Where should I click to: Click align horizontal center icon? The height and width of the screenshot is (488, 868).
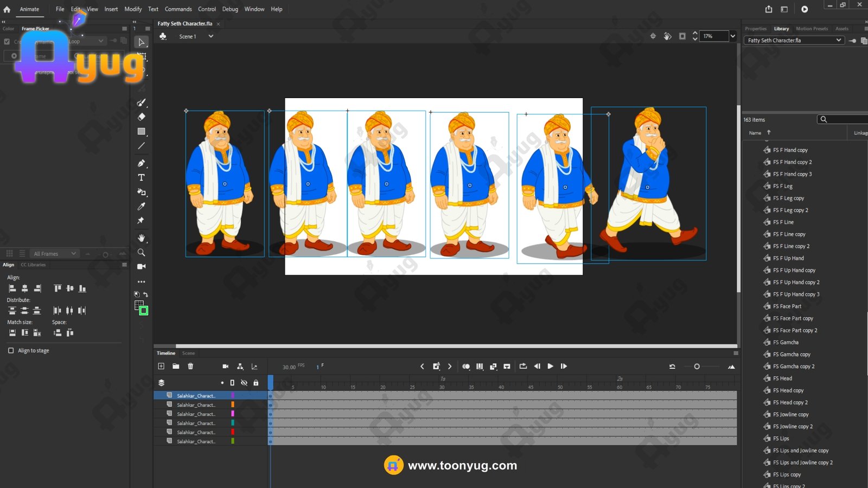24,288
